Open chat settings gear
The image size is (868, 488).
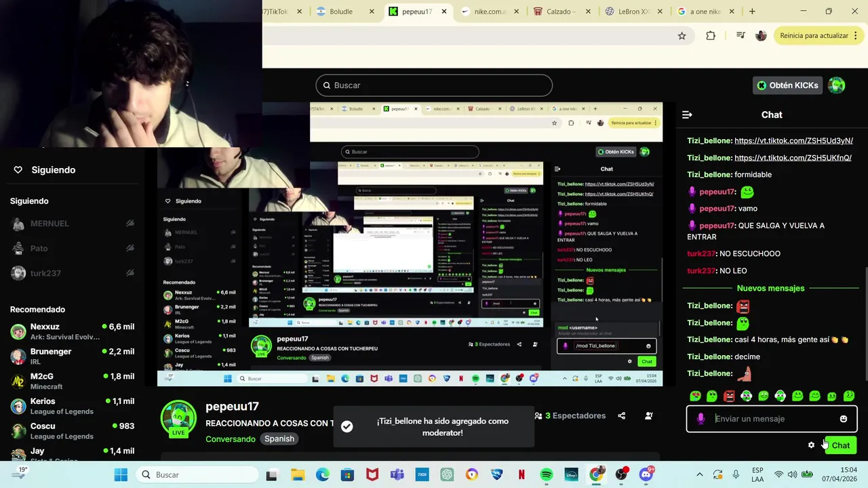point(811,445)
